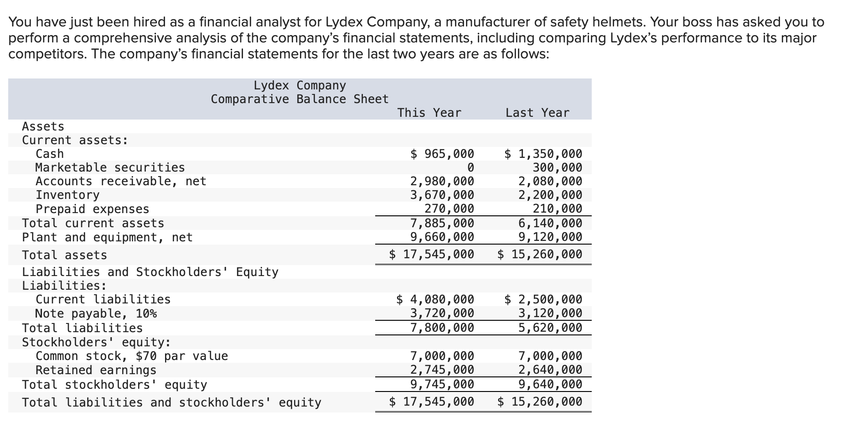
Task: Click Accounts receivable value 2,980,000
Action: (442, 181)
